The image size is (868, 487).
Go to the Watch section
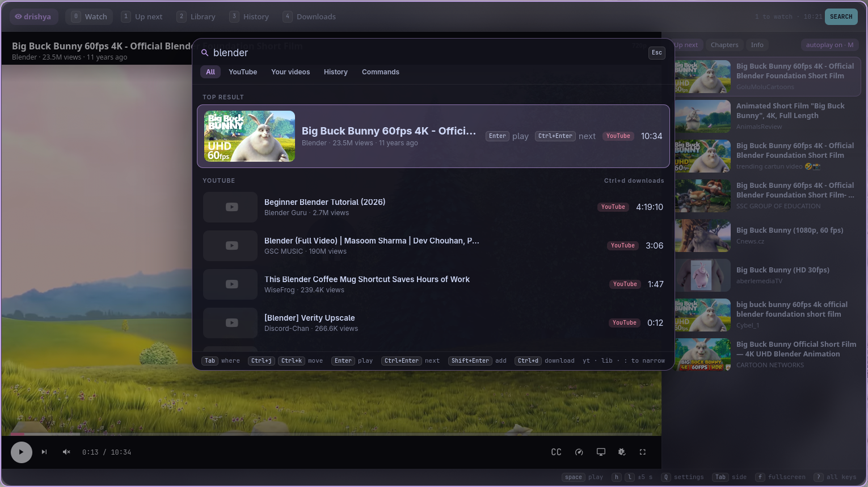coord(89,17)
